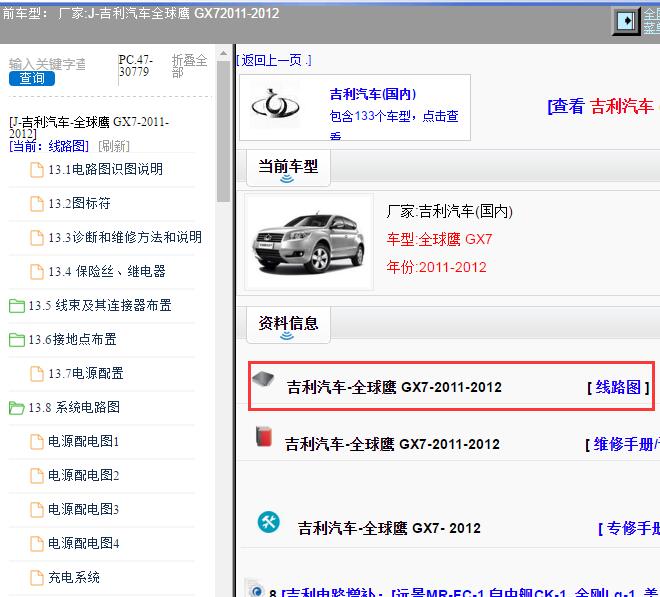Open 电源配电图4 diagram
Image resolution: width=660 pixels, height=597 pixels.
coord(83,544)
